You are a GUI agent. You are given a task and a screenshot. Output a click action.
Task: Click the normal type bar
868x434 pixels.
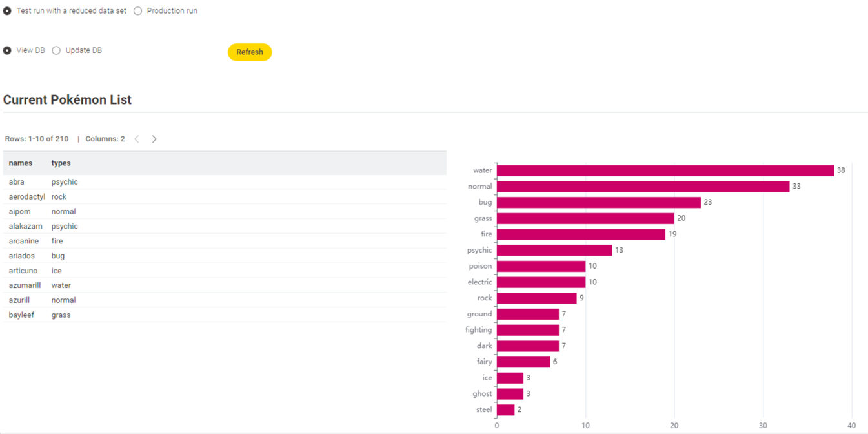(643, 187)
